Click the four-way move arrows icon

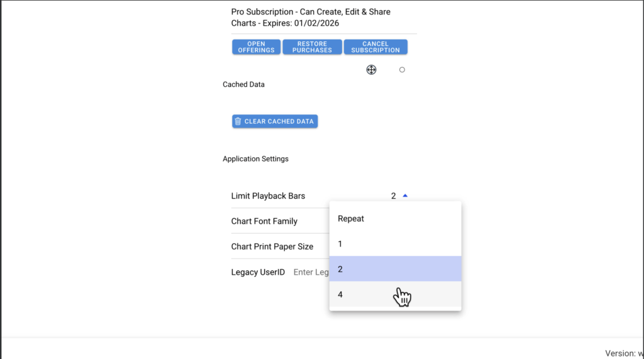[371, 70]
